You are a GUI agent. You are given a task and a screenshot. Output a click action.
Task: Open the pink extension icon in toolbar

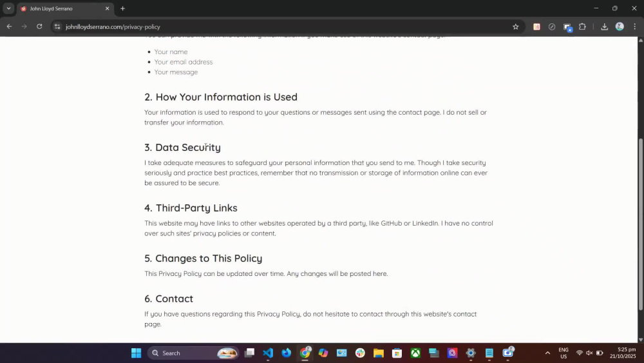coord(536,26)
